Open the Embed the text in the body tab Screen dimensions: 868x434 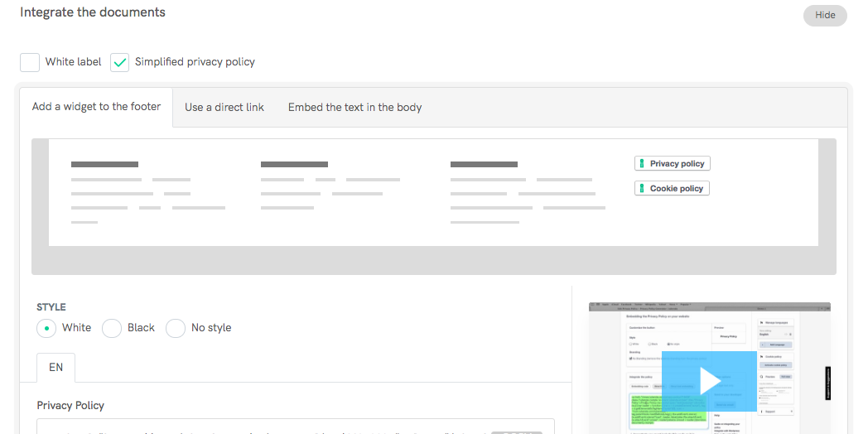click(x=354, y=107)
